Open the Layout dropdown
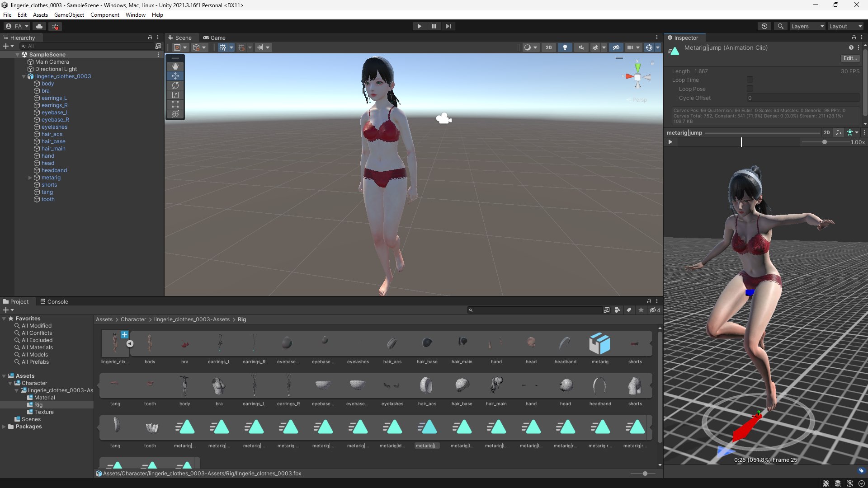This screenshot has height=488, width=868. [845, 26]
